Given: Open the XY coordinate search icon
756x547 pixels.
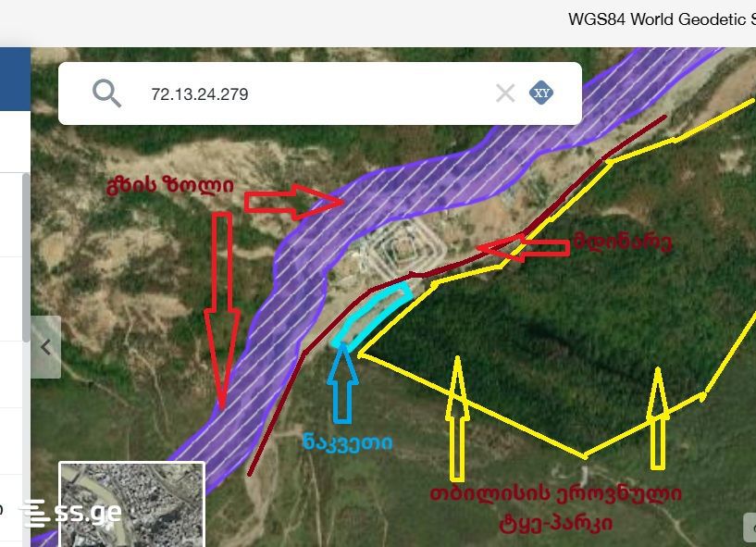Looking at the screenshot, I should point(541,93).
